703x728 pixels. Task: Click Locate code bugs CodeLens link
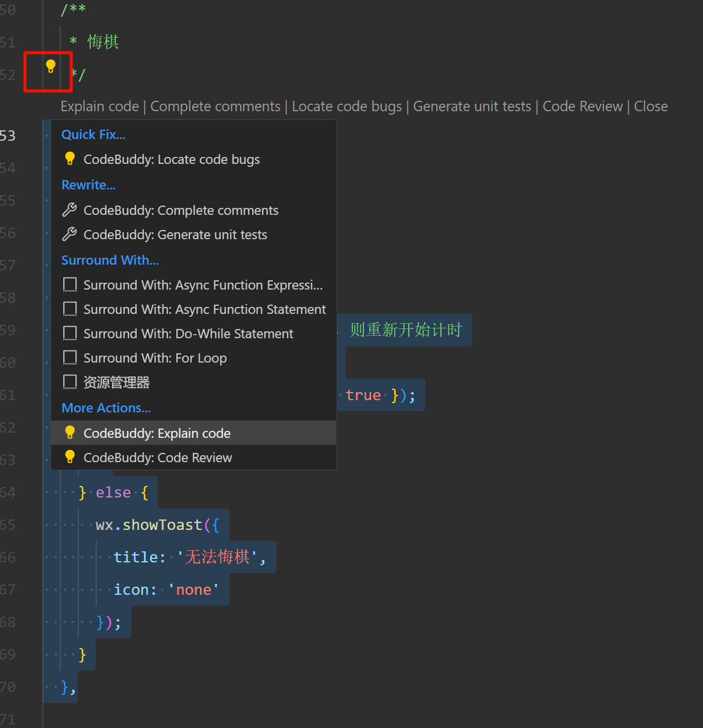click(x=347, y=107)
